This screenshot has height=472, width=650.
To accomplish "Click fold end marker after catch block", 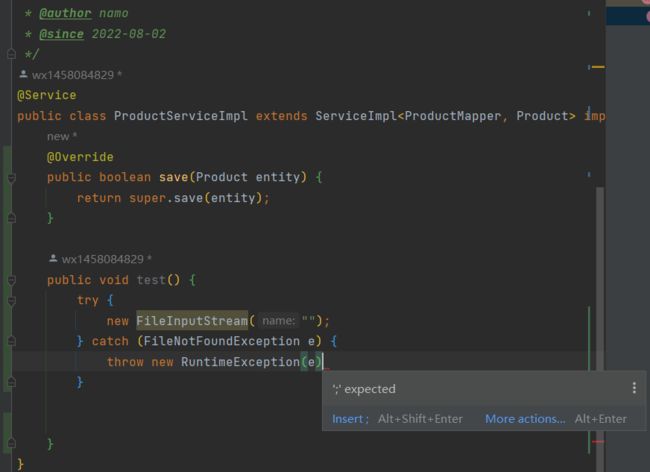I will point(12,382).
